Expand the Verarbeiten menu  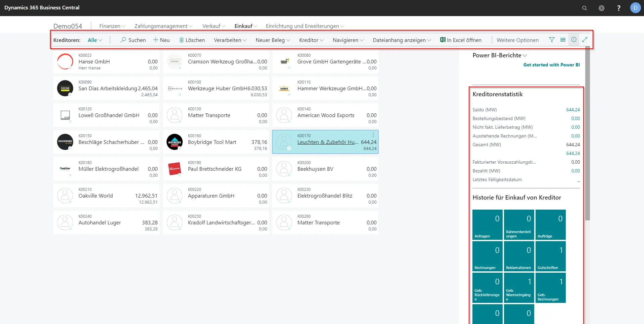tap(230, 40)
